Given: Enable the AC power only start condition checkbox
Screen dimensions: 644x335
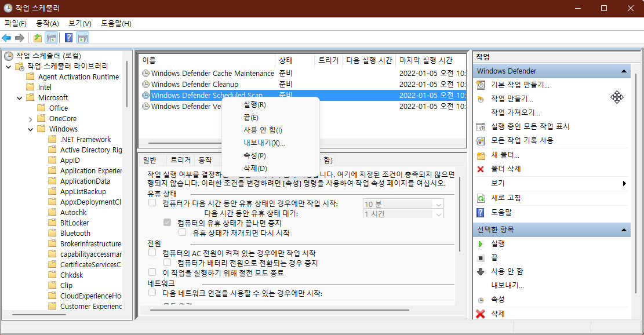Looking at the screenshot, I should 153,252.
